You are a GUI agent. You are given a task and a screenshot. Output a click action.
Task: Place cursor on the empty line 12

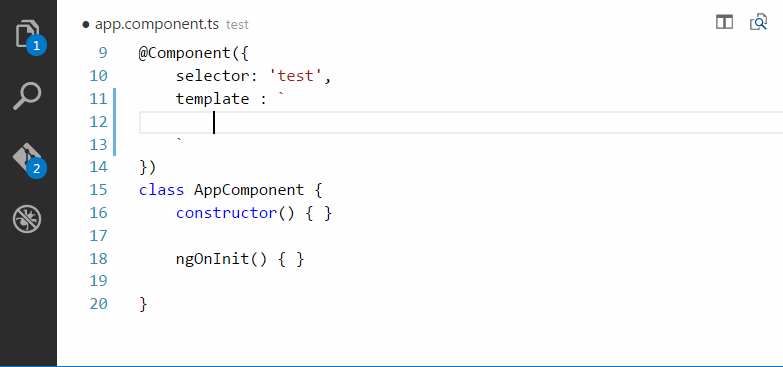point(461,122)
